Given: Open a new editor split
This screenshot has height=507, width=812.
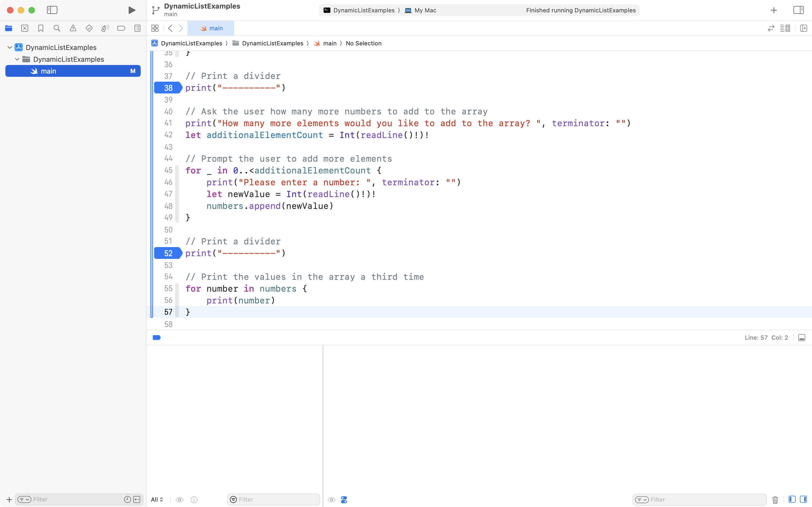Looking at the screenshot, I should pyautogui.click(x=804, y=28).
